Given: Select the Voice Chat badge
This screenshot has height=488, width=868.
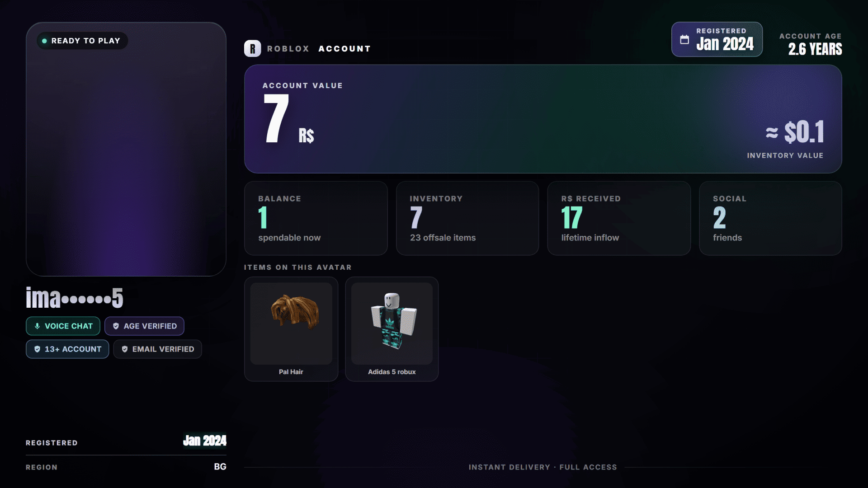Looking at the screenshot, I should tap(63, 326).
